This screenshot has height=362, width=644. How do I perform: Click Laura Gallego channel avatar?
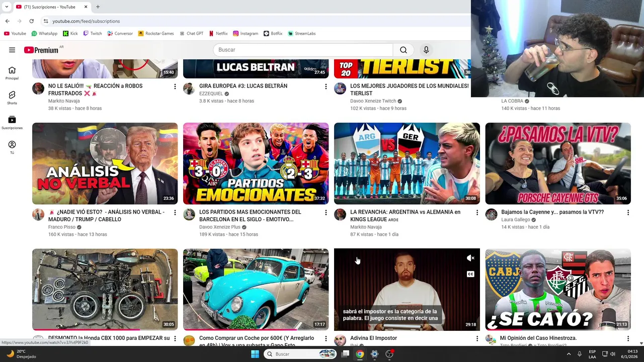click(x=491, y=215)
